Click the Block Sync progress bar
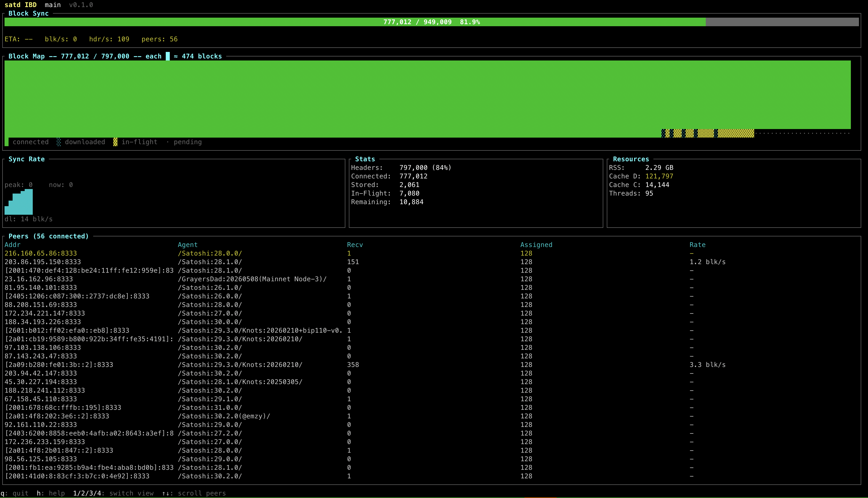The width and height of the screenshot is (868, 498). tap(432, 22)
